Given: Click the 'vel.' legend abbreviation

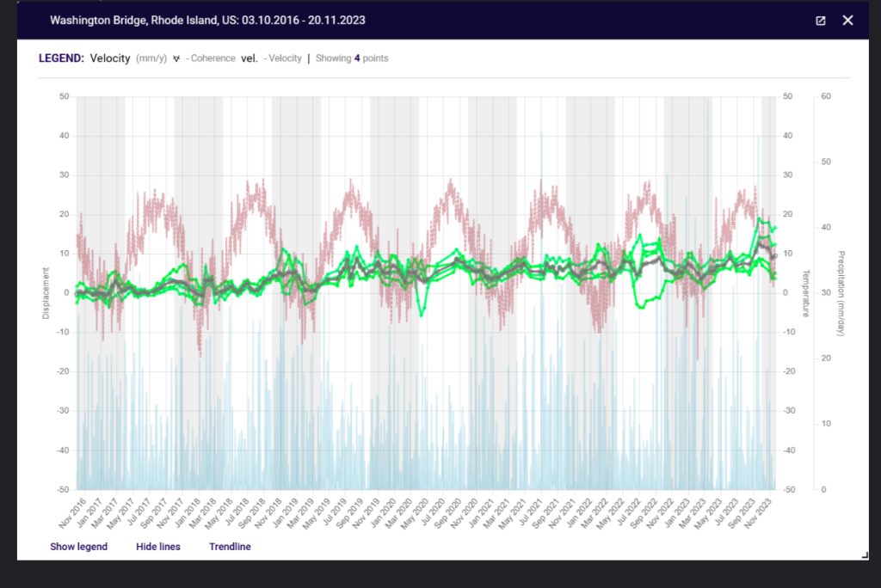Looking at the screenshot, I should [x=250, y=58].
